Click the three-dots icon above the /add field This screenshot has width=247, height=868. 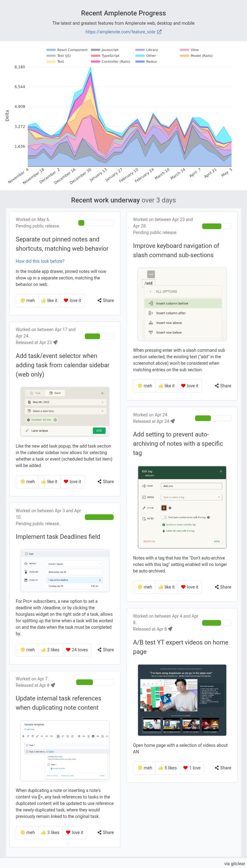click(x=151, y=274)
